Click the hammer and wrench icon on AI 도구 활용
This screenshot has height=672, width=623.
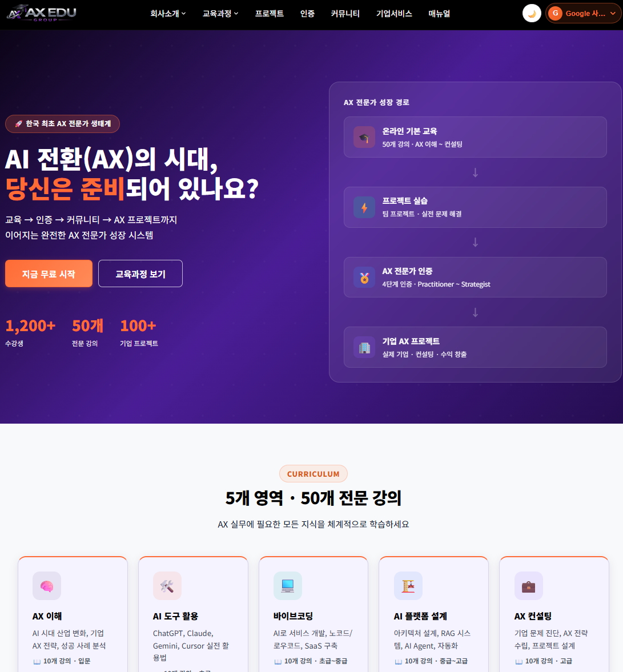coord(167,586)
